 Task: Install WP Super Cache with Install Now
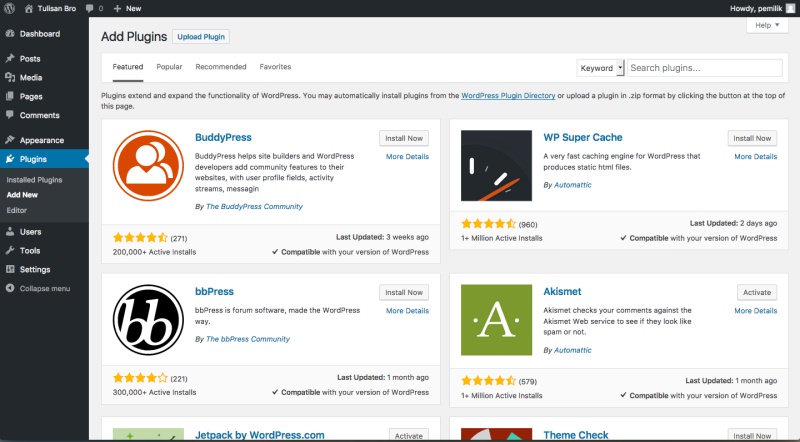coord(752,138)
